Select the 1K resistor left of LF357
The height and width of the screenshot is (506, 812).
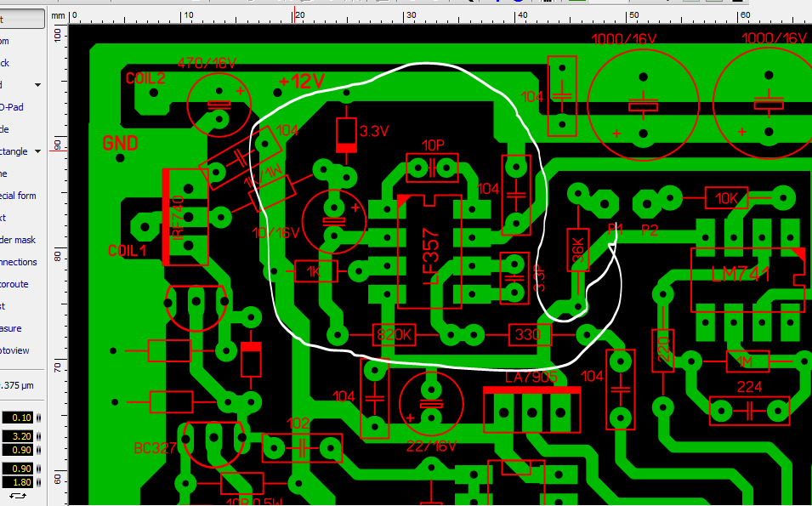pos(316,271)
